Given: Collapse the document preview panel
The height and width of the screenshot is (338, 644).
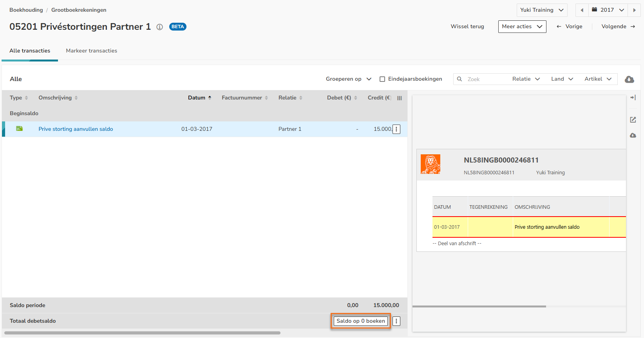Looking at the screenshot, I should click(633, 98).
